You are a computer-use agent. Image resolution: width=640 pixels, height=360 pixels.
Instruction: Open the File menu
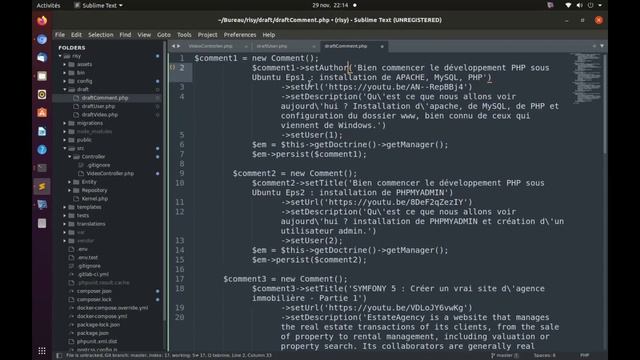pos(60,35)
